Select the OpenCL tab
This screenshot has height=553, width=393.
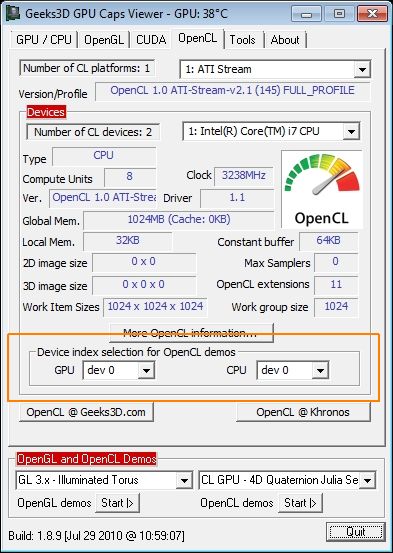pyautogui.click(x=198, y=38)
